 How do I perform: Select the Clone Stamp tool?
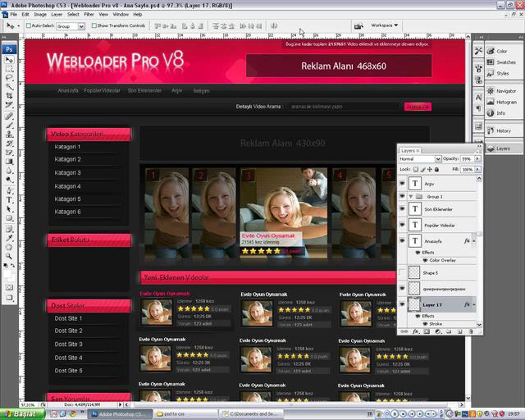point(9,134)
